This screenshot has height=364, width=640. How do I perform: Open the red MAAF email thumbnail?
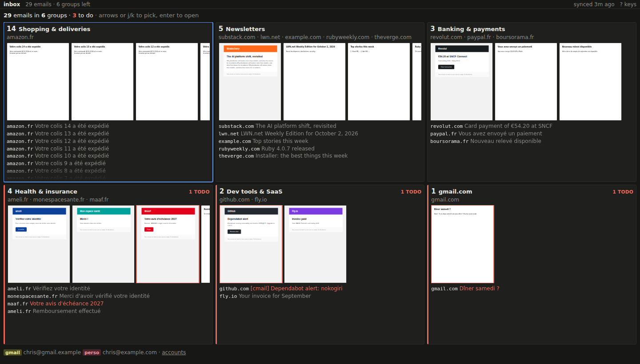point(168,244)
